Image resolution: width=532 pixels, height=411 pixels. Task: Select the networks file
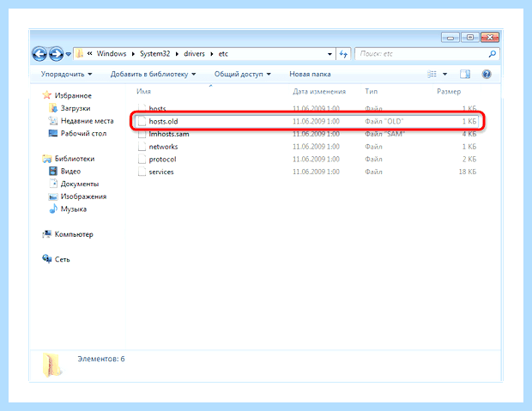pos(307,147)
